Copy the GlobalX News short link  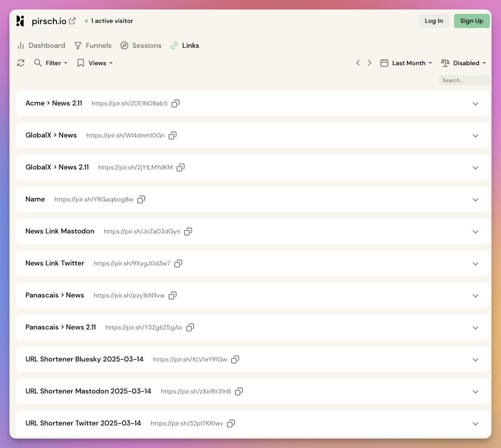[x=173, y=136]
